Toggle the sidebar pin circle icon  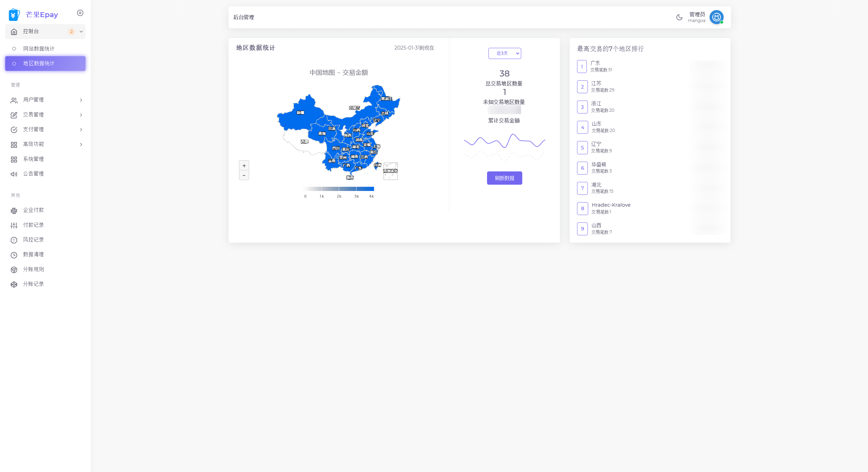[x=80, y=13]
